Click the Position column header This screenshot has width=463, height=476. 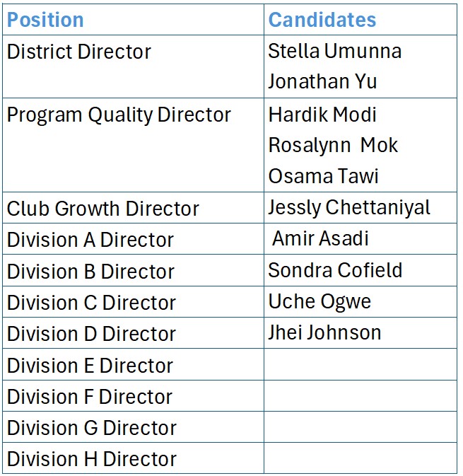point(45,20)
